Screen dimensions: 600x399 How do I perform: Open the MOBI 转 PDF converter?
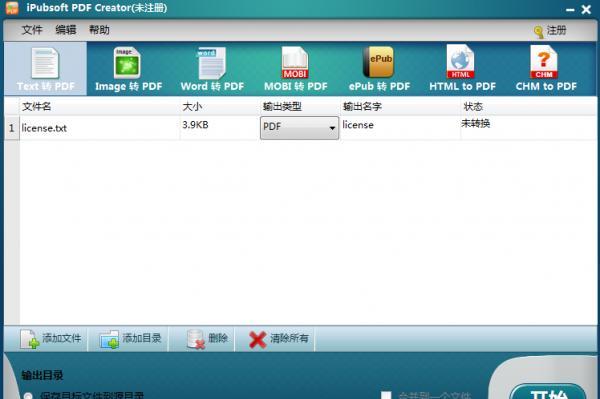(295, 69)
